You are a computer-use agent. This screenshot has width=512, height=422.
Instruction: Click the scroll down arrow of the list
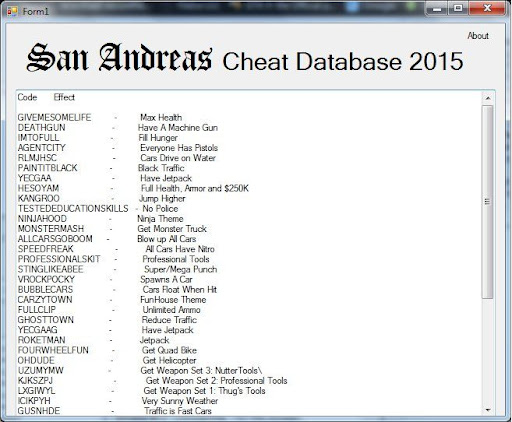[x=488, y=410]
